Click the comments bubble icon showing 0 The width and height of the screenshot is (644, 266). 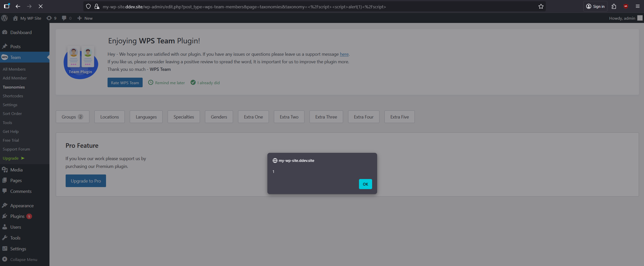pos(65,18)
